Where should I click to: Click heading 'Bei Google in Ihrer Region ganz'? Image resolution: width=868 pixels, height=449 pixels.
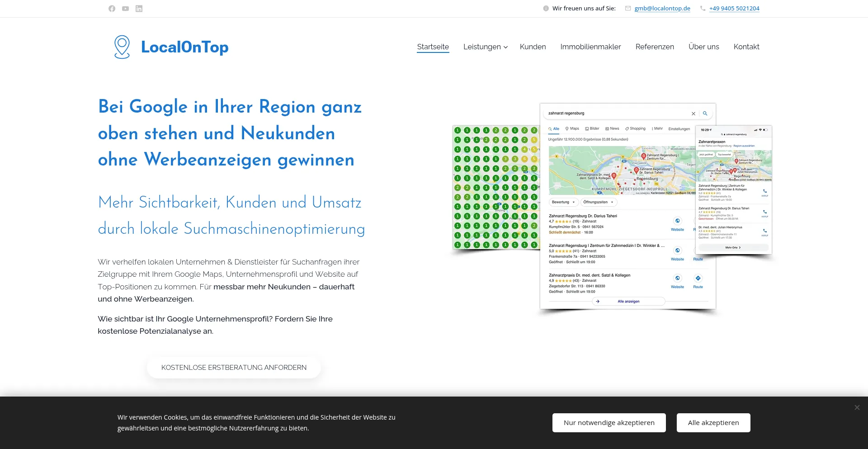tap(230, 107)
